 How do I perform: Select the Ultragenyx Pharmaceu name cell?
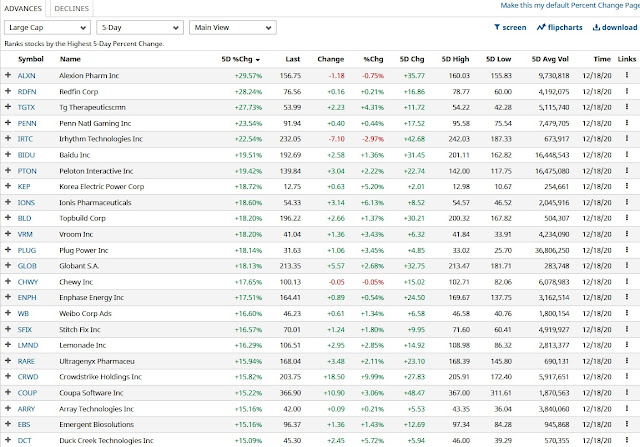pyautogui.click(x=97, y=361)
